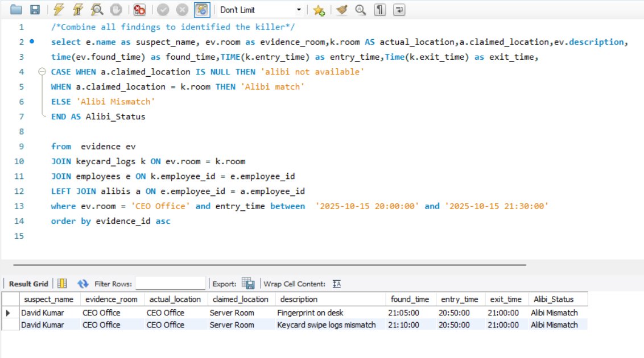The width and height of the screenshot is (644, 358).
Task: Execute the query with lightning bolt icon
Action: click(59, 10)
